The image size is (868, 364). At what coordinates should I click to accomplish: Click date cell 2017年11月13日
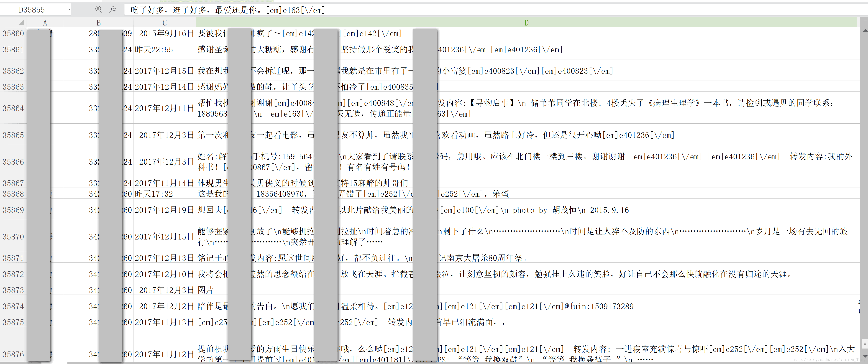164,322
